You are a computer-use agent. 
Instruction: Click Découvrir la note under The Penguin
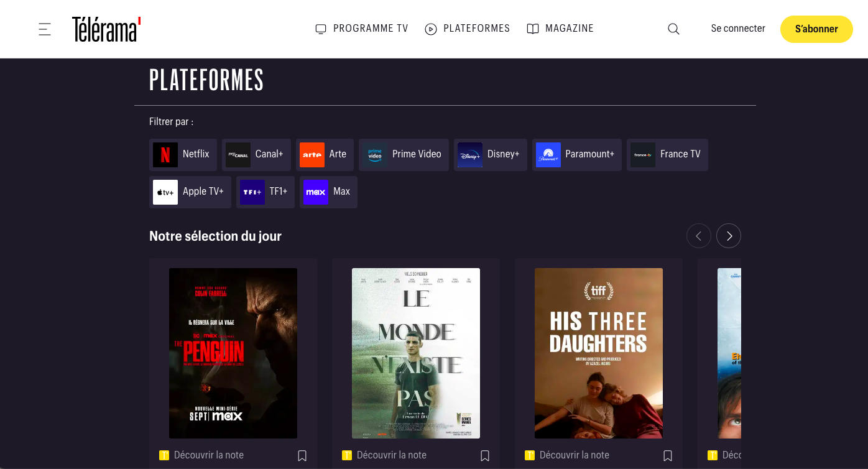[x=209, y=455]
